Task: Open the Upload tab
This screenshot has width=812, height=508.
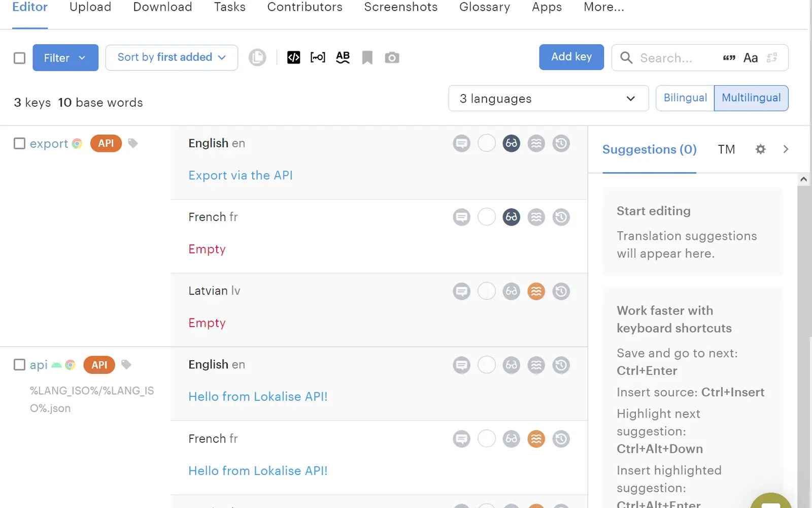Action: [x=90, y=7]
